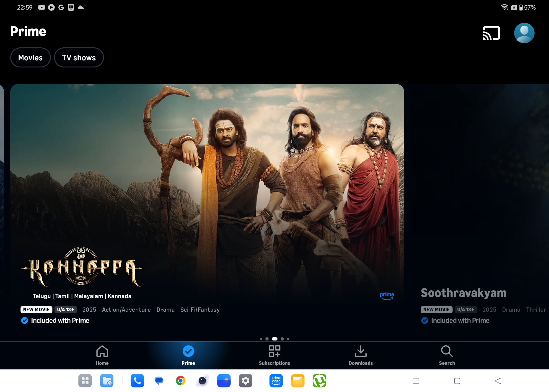This screenshot has width=549, height=392.
Task: Open the user profile avatar
Action: [x=524, y=33]
